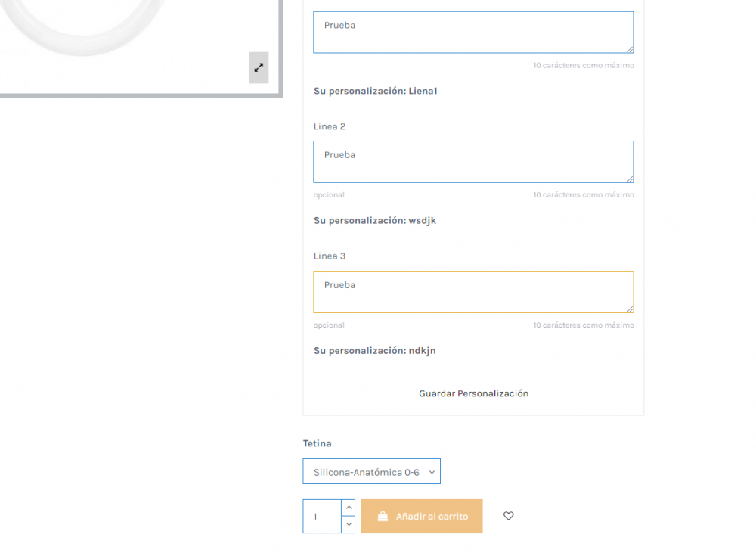Screen dimensions: 756x559
Task: Click the Añadir al carrito button
Action: tap(422, 516)
